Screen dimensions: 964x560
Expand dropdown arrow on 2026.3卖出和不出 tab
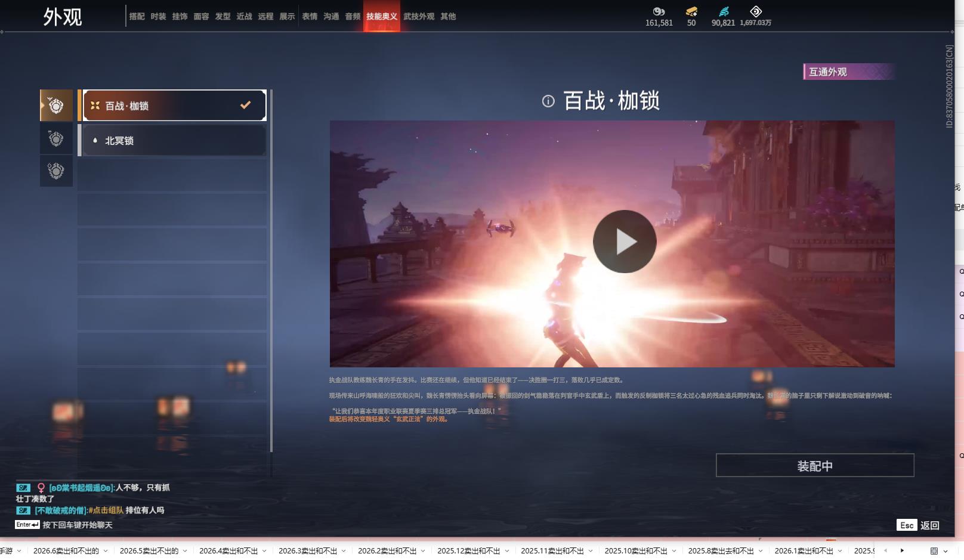coord(344,551)
